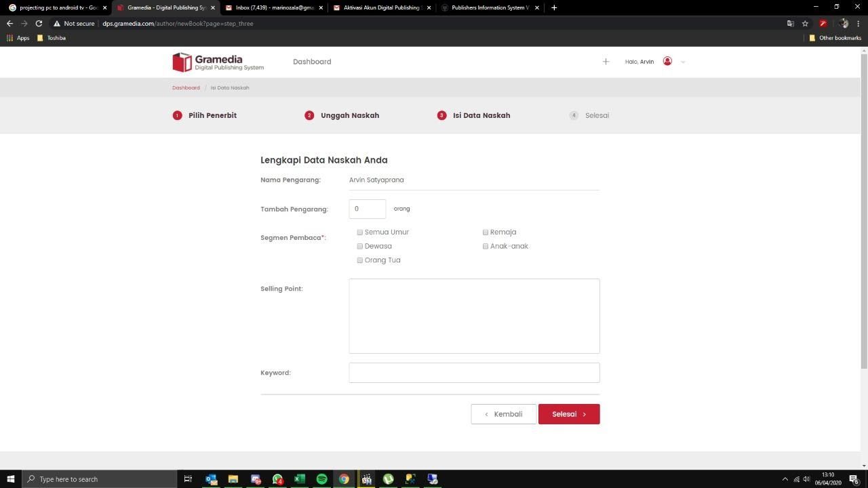Screen dimensions: 868x488
Task: Click the plus icon beside Halo, Arvin
Action: click(x=606, y=62)
